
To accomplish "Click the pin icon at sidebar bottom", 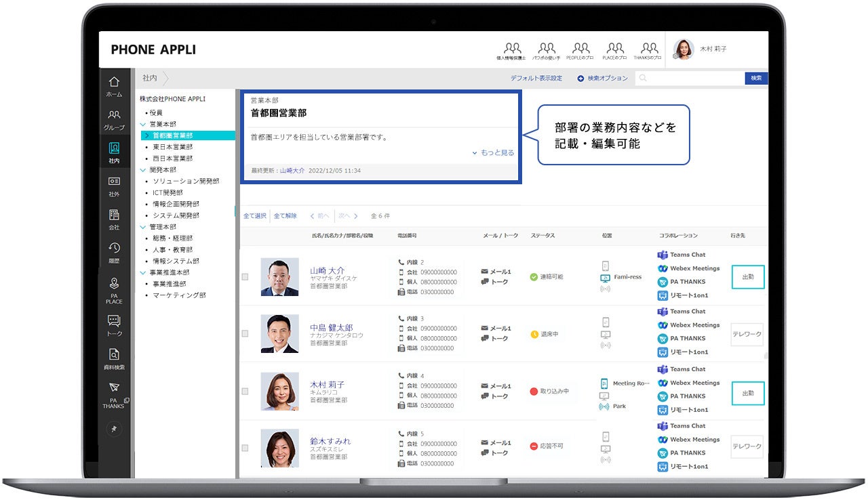I will click(114, 429).
